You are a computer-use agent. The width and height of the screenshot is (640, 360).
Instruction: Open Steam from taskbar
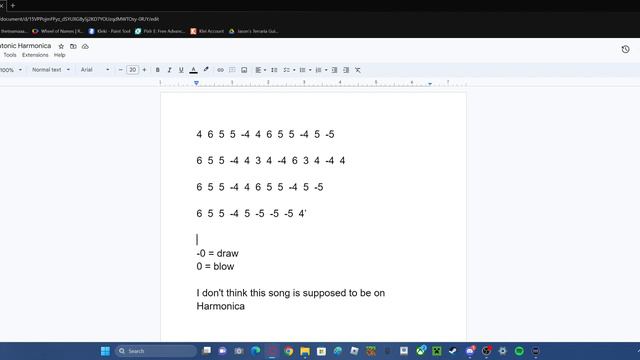pyautogui.click(x=453, y=351)
